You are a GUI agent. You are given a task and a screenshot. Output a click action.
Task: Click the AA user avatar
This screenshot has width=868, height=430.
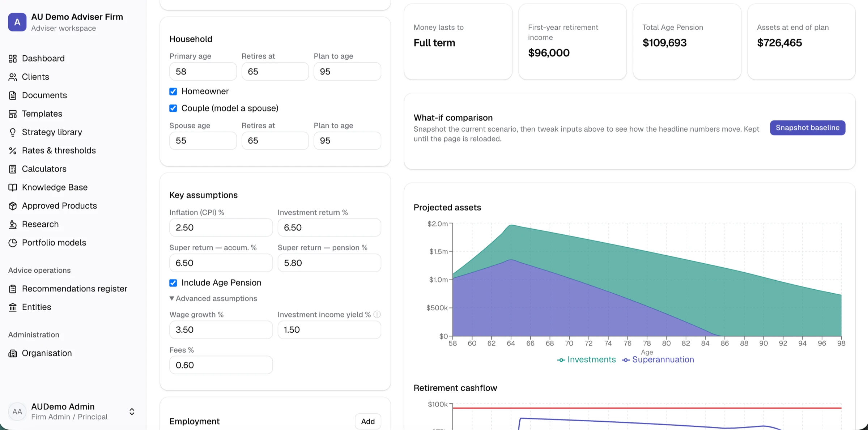pyautogui.click(x=17, y=412)
